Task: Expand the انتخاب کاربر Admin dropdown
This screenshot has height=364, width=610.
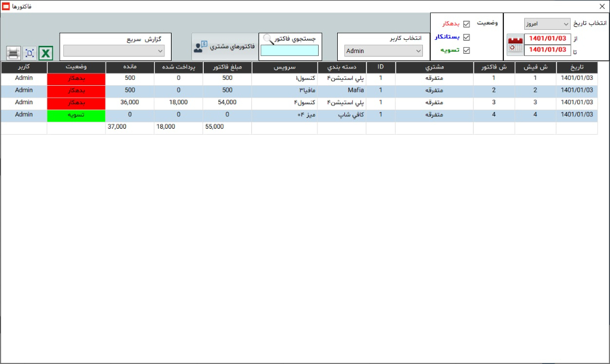Action: tap(384, 51)
